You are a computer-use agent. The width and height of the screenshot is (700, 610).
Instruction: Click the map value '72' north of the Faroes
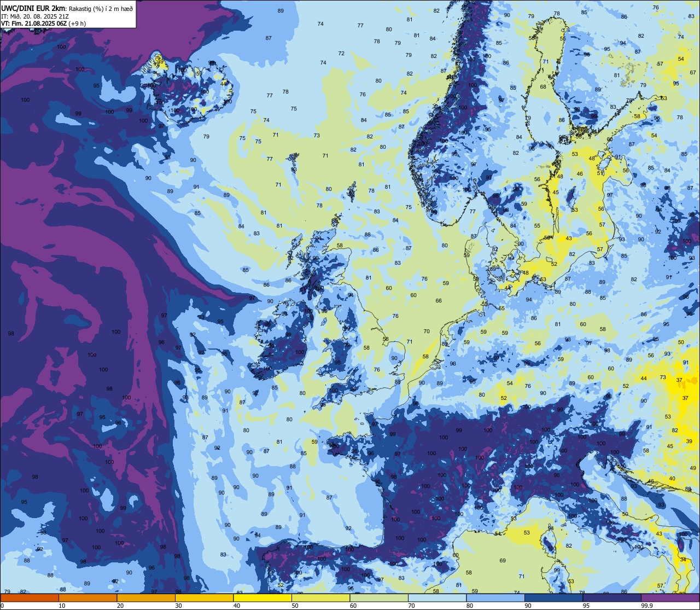(341, 54)
